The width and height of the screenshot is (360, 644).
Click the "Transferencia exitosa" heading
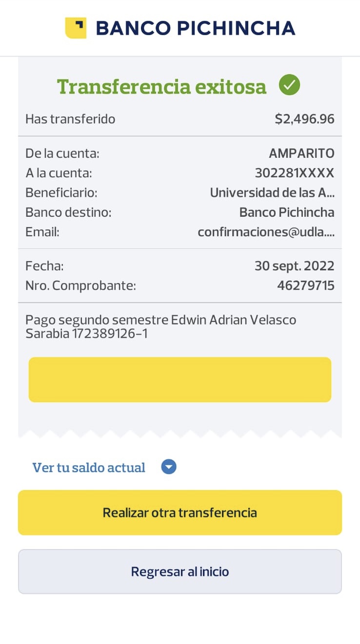point(162,86)
